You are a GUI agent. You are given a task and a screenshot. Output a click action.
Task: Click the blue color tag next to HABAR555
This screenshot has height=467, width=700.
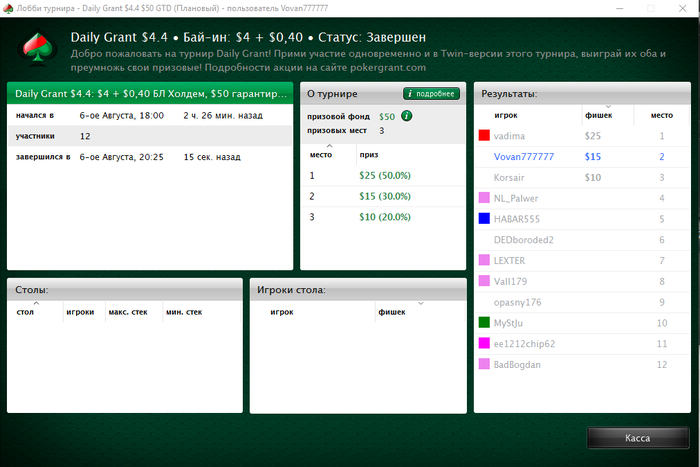coord(484,219)
